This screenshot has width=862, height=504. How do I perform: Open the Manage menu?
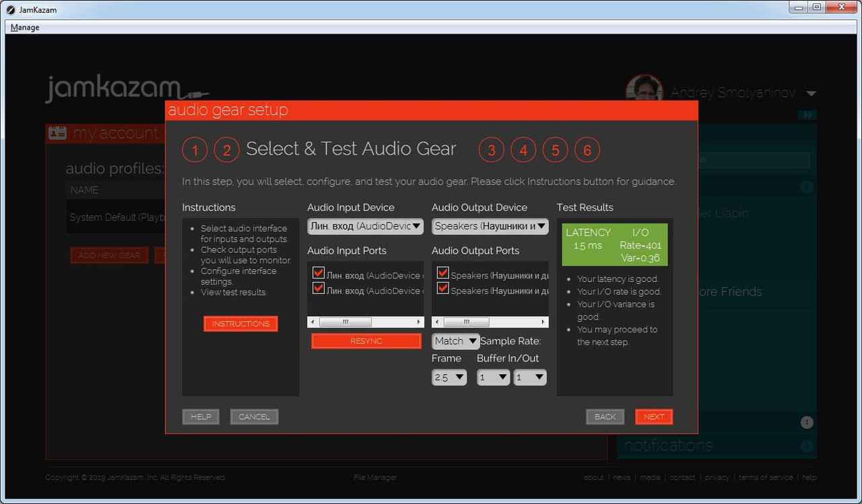tap(25, 28)
